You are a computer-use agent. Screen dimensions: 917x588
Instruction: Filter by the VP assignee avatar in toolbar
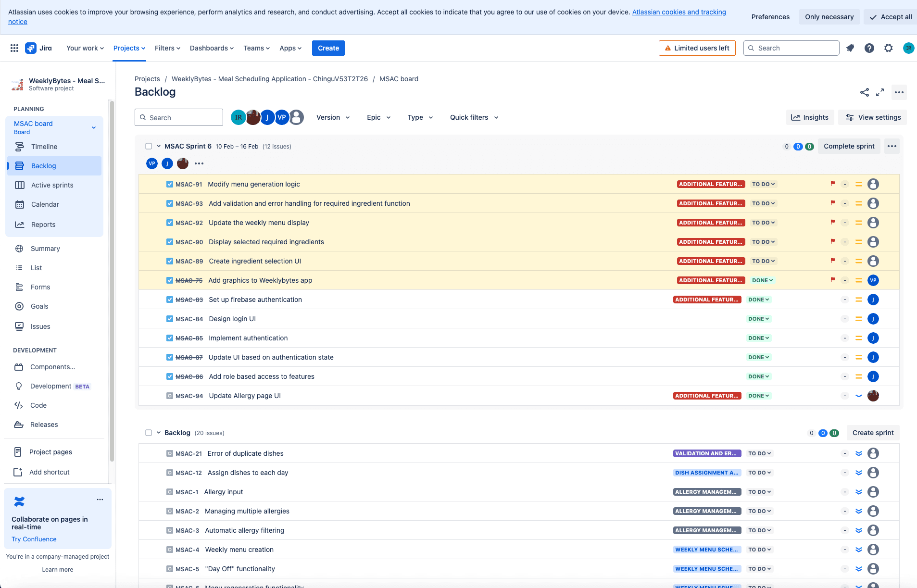(282, 117)
